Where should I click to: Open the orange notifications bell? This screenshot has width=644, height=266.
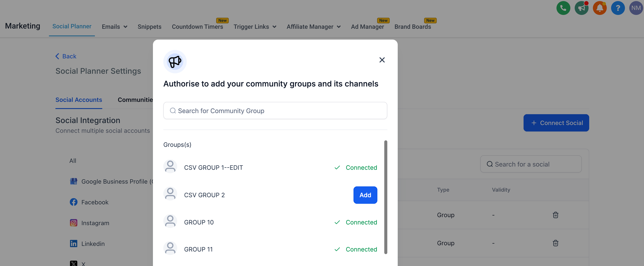[x=600, y=8]
